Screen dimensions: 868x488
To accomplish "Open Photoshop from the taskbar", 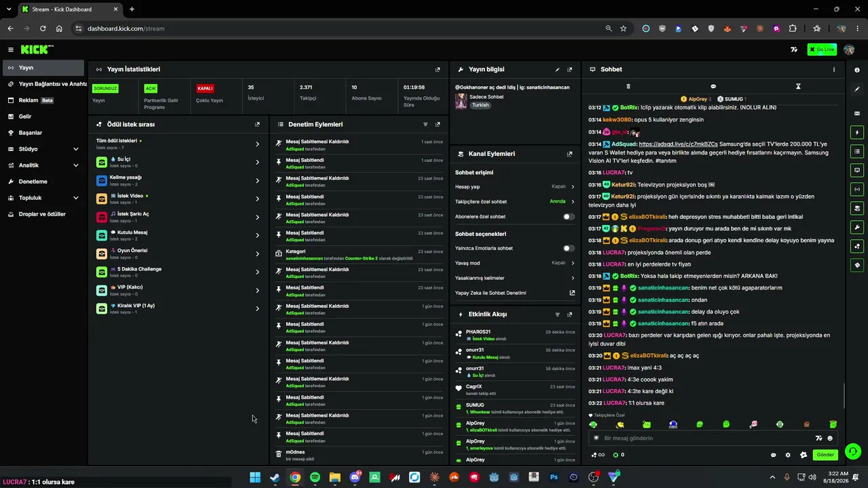I will tap(554, 477).
